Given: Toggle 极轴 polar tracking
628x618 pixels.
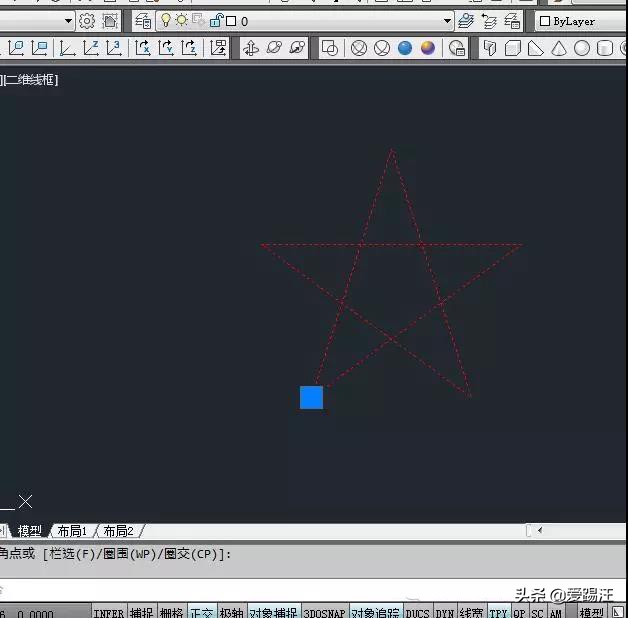Looking at the screenshot, I should pos(231,613).
